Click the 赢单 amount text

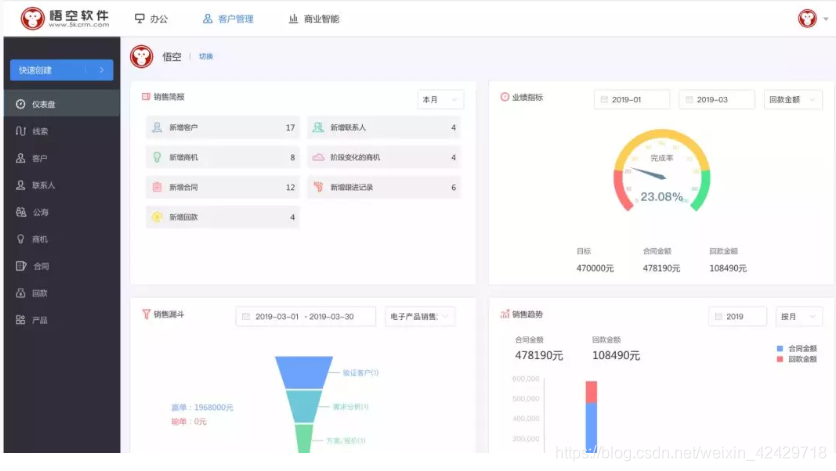pos(202,408)
